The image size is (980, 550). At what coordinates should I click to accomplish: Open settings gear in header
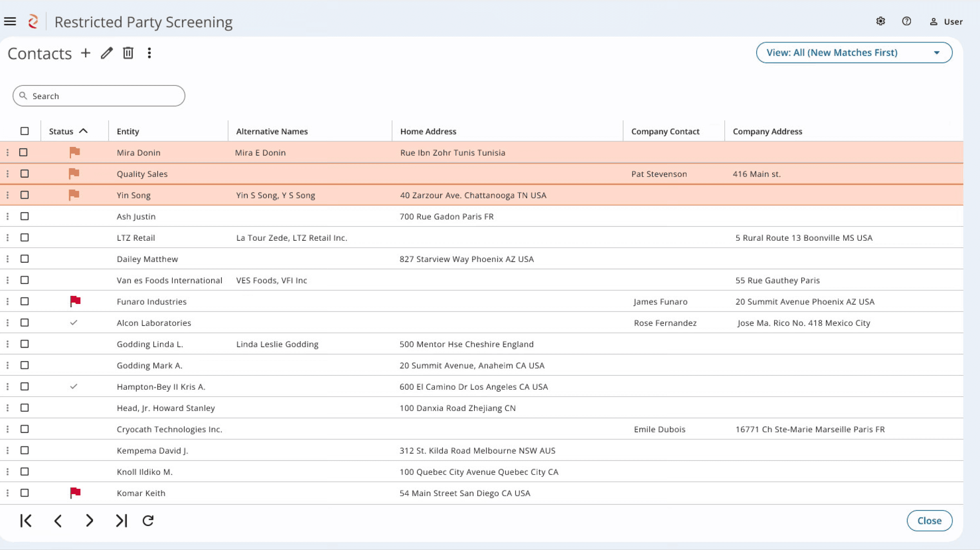880,21
